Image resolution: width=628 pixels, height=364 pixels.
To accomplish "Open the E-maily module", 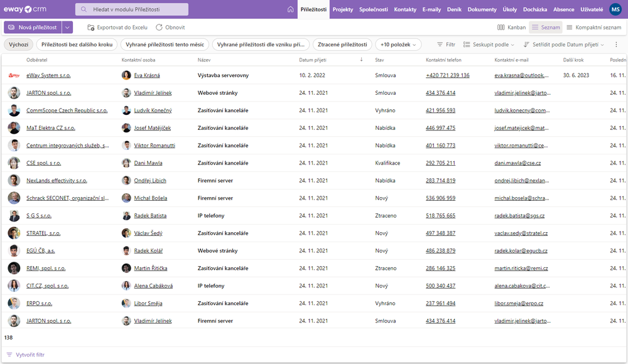I will [x=431, y=9].
